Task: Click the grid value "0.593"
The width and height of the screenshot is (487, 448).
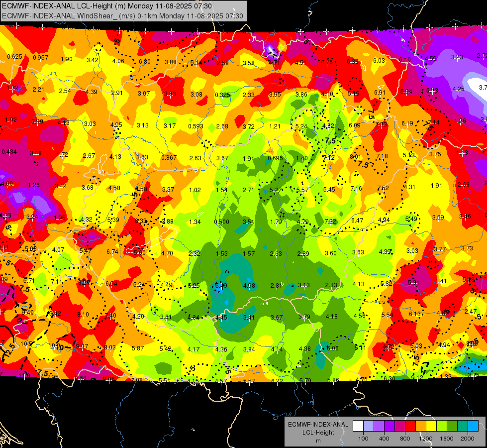Action: (195, 126)
